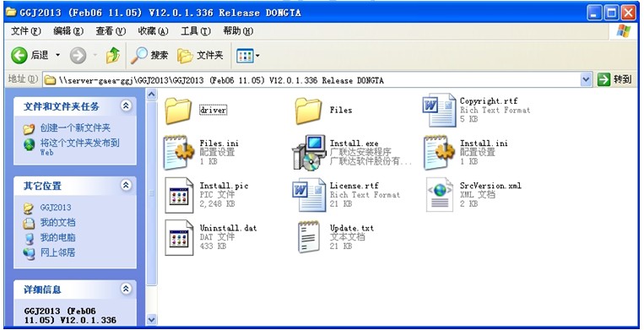The image size is (644, 330).
Task: Click the License.rtf file name text
Action: (x=354, y=186)
